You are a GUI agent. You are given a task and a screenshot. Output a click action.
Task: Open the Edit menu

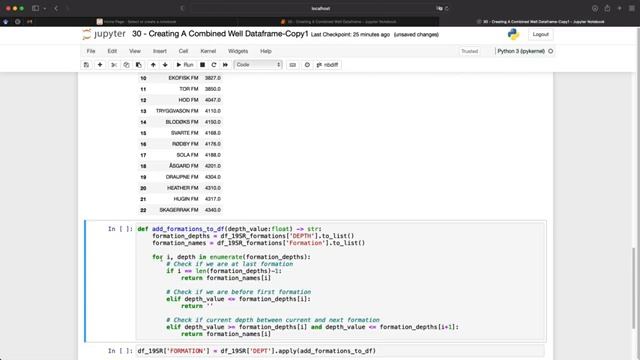pos(112,51)
